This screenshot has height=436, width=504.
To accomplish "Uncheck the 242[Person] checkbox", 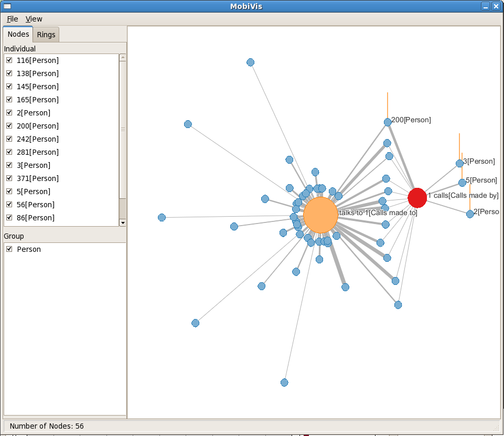I will [9, 139].
